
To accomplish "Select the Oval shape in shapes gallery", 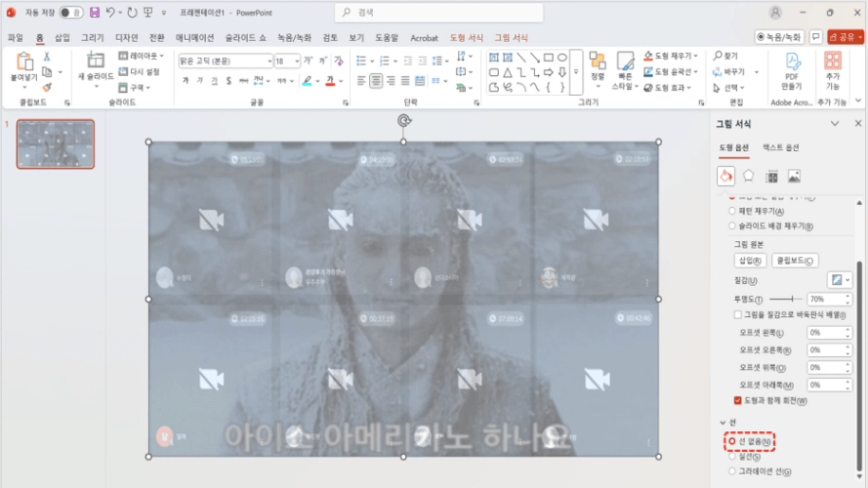I will click(561, 57).
